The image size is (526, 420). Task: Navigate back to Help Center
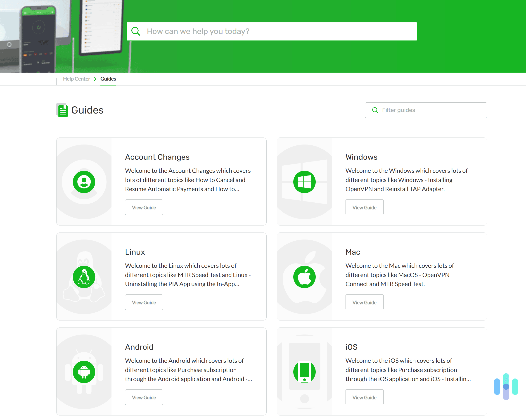tap(77, 78)
